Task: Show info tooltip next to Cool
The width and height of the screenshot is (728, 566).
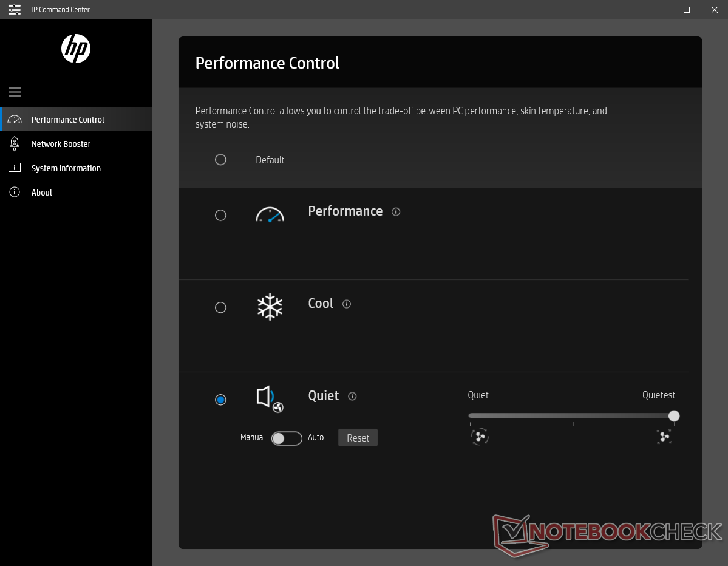Action: click(346, 304)
